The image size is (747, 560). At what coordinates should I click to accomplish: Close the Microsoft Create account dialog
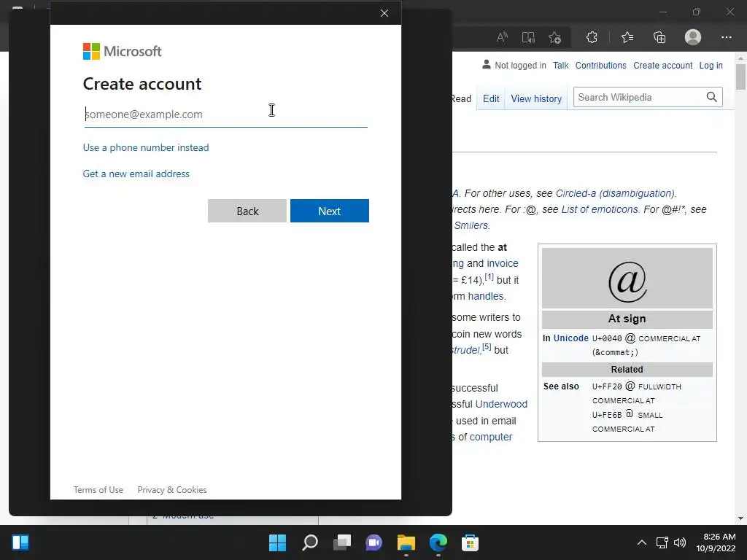[x=384, y=13]
